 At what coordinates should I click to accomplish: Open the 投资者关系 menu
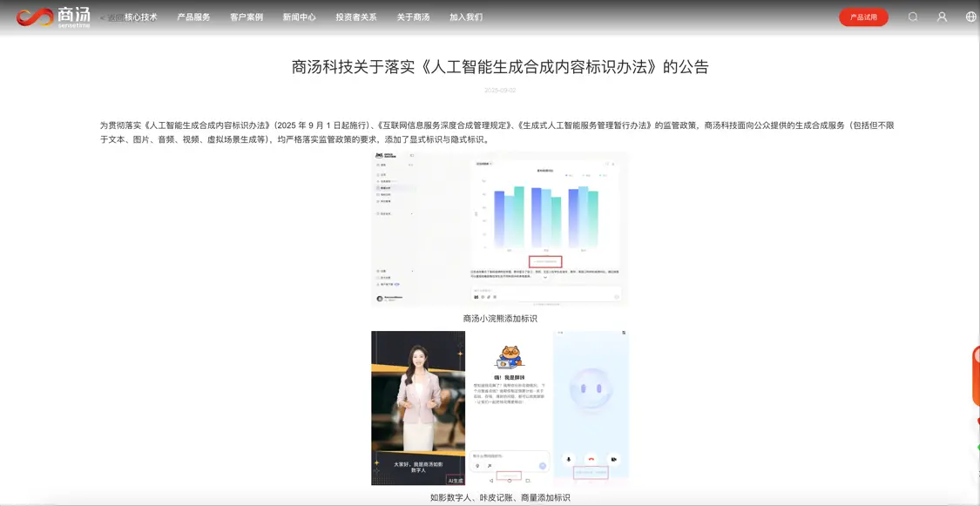(x=356, y=16)
